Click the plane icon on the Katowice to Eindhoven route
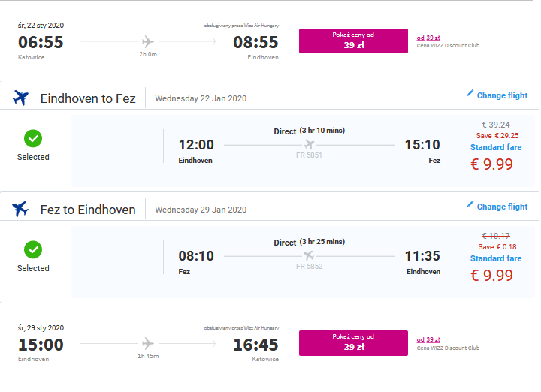 148,42
